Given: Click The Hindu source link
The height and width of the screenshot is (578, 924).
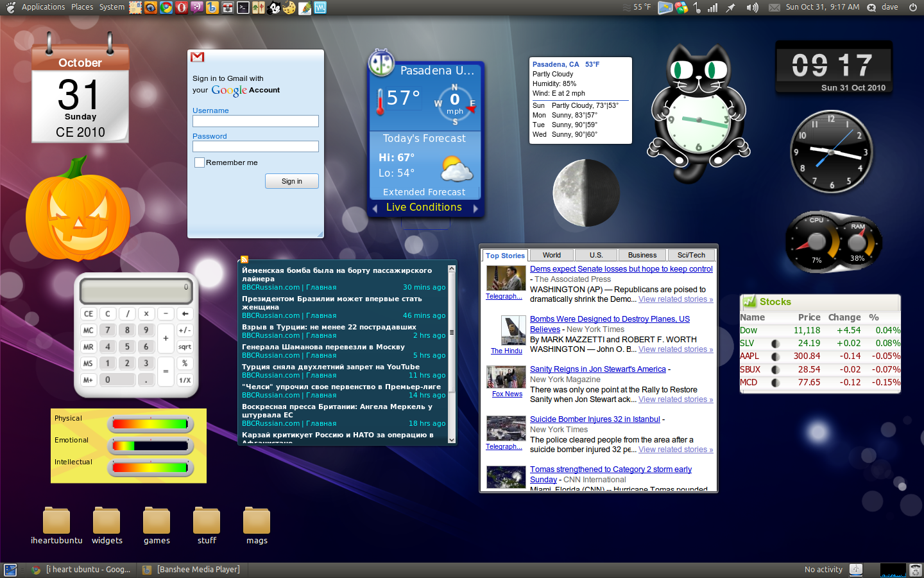Looking at the screenshot, I should (x=506, y=351).
